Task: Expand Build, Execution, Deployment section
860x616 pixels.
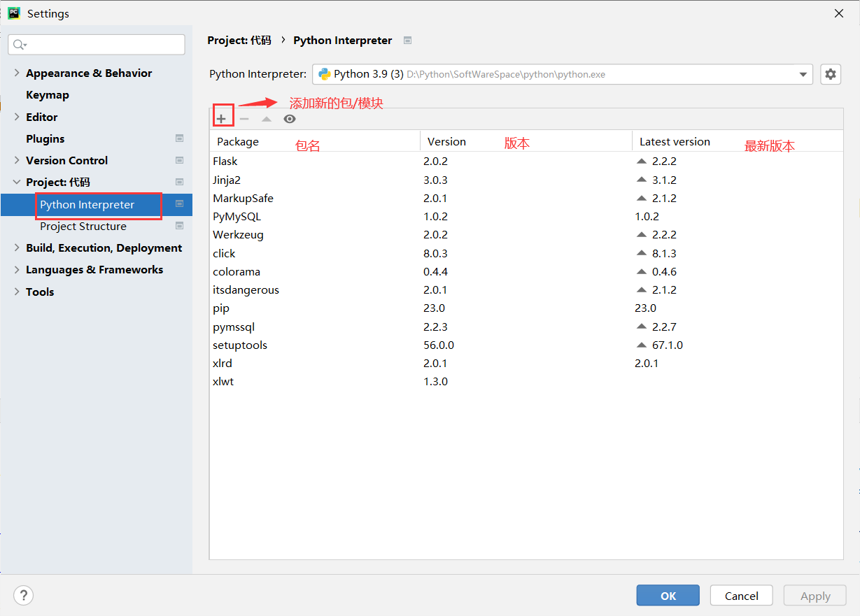Action: coord(17,248)
